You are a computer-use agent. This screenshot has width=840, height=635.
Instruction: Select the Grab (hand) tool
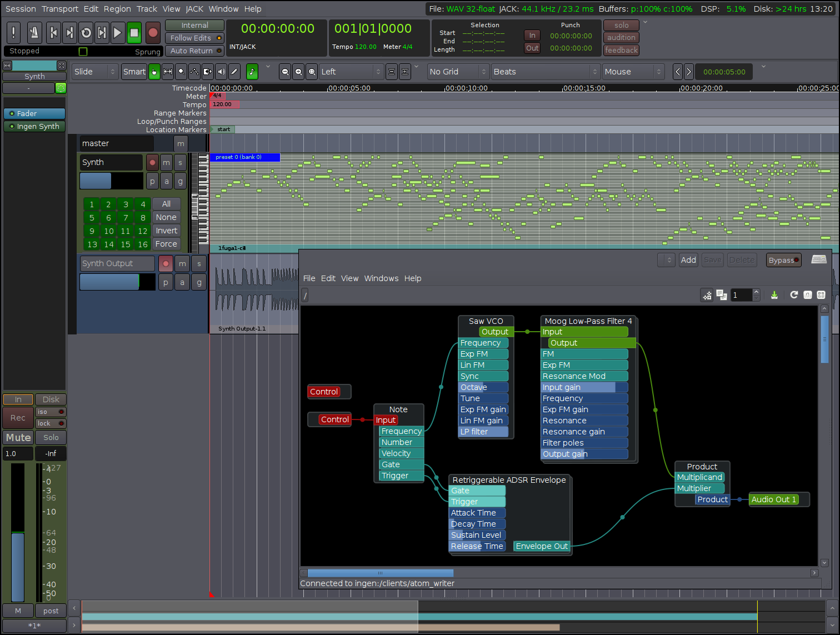(154, 72)
